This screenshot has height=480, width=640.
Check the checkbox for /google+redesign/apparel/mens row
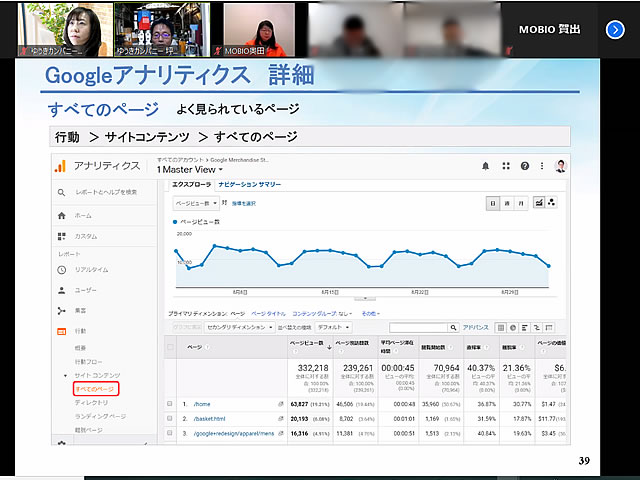(170, 433)
